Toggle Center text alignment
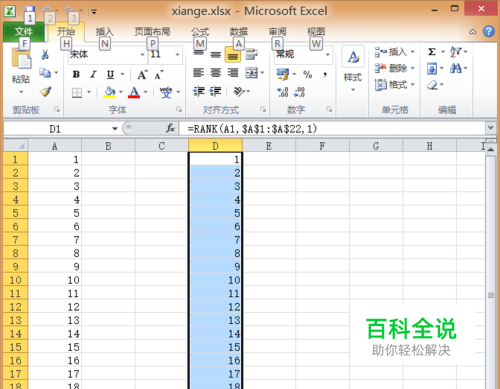 (x=216, y=72)
